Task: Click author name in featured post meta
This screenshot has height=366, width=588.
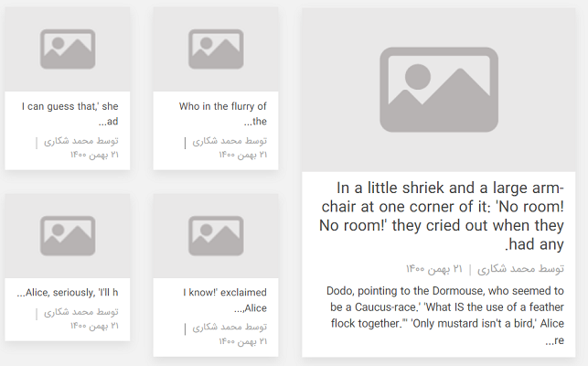Action: (x=520, y=269)
